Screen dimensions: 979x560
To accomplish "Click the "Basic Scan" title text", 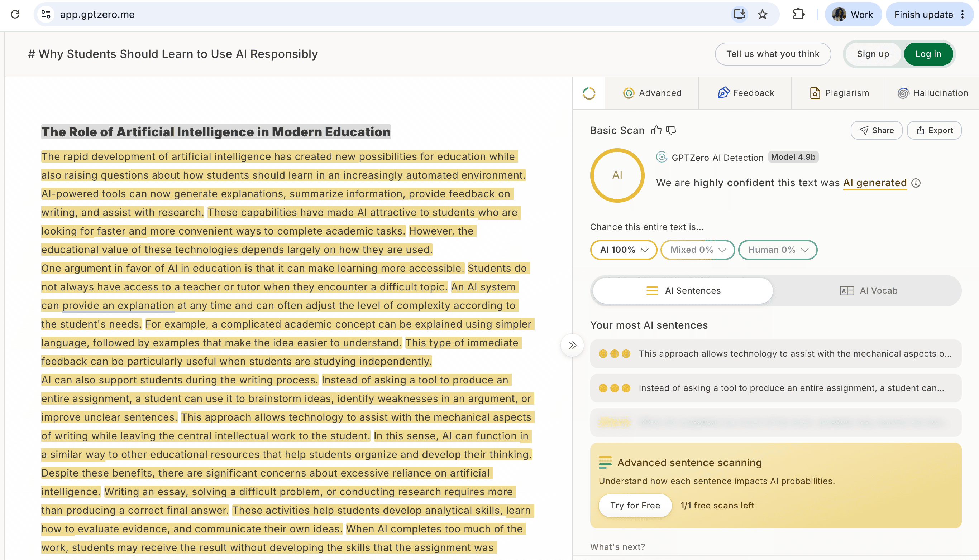I will coord(617,130).
